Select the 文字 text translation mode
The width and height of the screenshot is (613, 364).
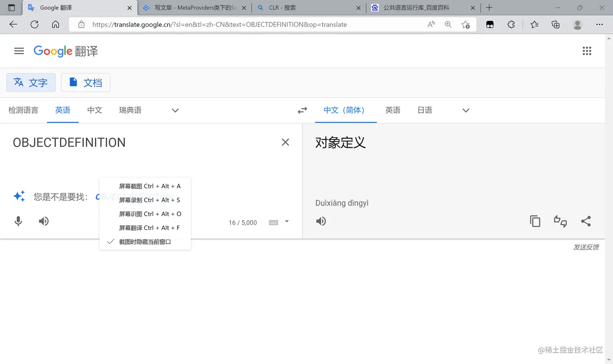coord(31,83)
